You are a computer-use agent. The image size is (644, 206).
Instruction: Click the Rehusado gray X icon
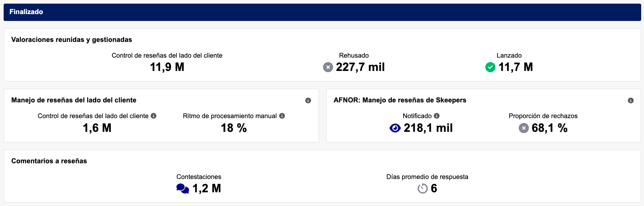[328, 67]
